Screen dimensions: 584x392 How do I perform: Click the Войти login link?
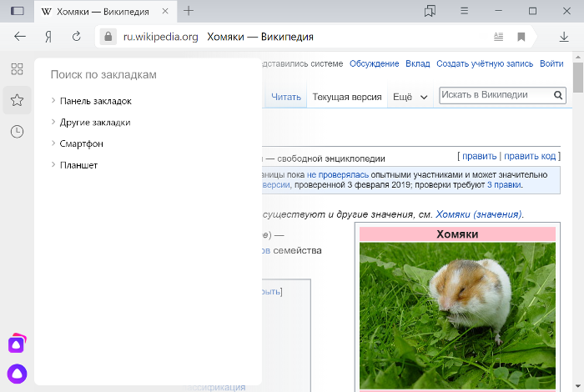[x=551, y=63]
